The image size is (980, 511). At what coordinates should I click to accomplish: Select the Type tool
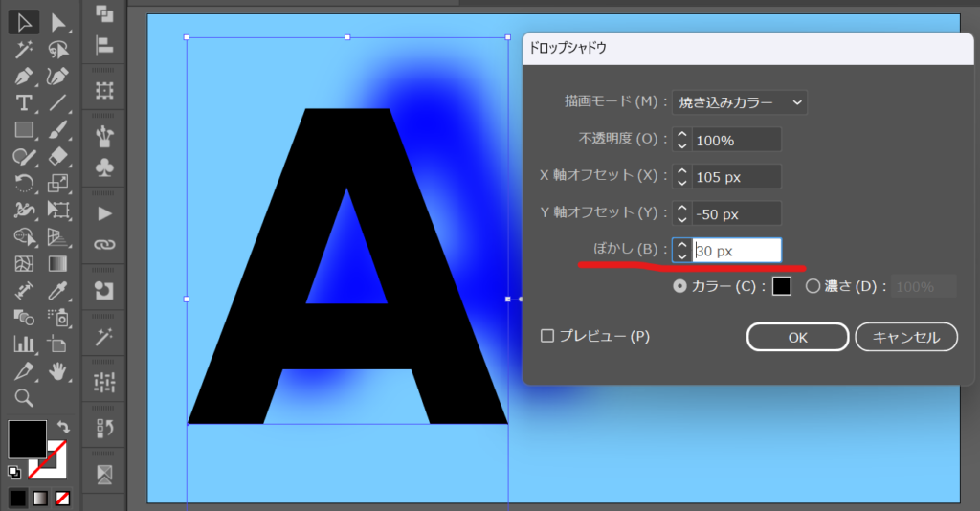click(24, 102)
